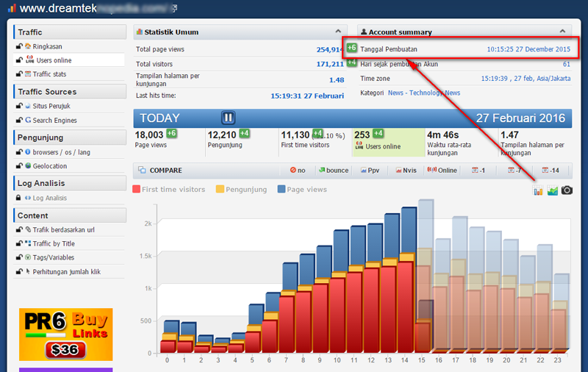
Task: Click total page views value 254,914
Action: (x=329, y=49)
